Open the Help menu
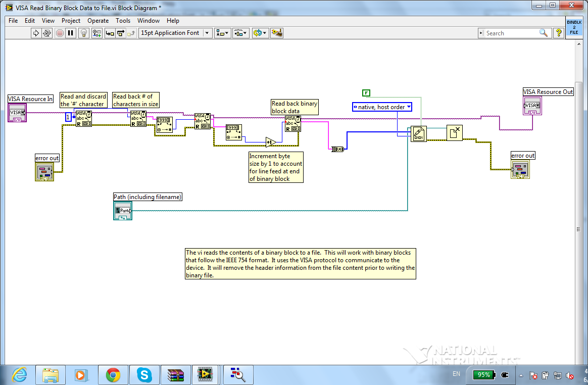The image size is (588, 385). pos(173,21)
